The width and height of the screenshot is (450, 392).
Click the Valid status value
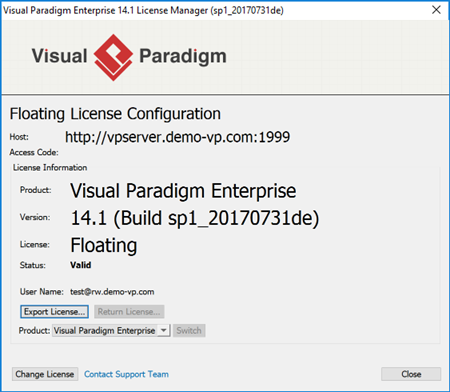click(81, 265)
